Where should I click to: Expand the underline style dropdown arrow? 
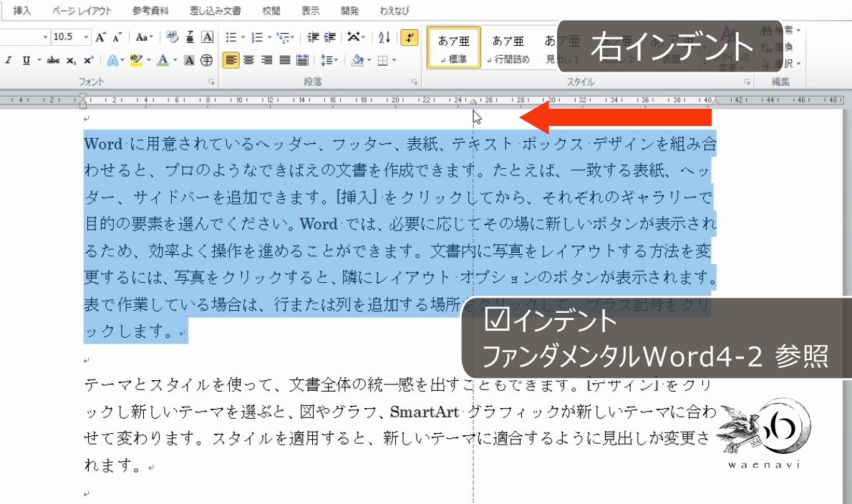(39, 60)
